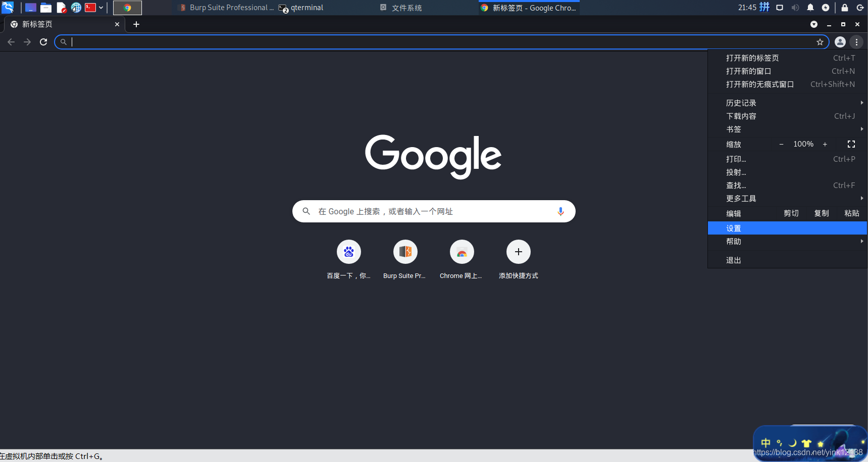Screen dimensions: 868x462
Task: Open the profile avatar button
Action: click(x=840, y=42)
